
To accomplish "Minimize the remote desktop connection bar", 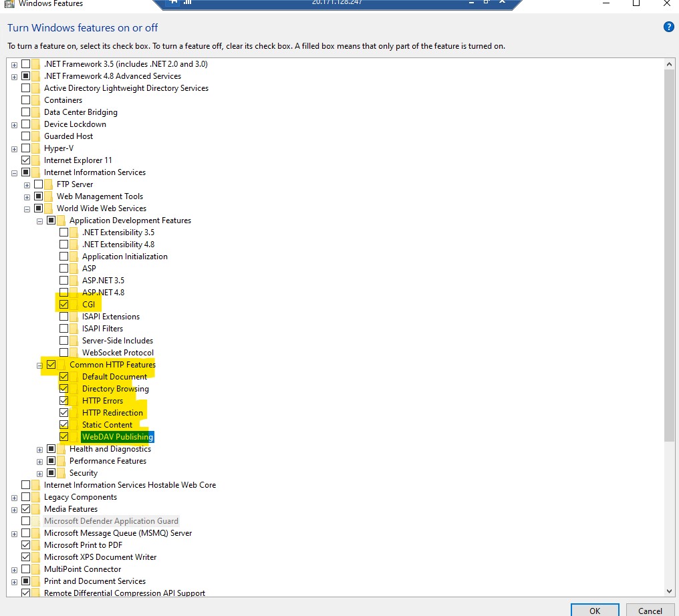I will point(472,2).
